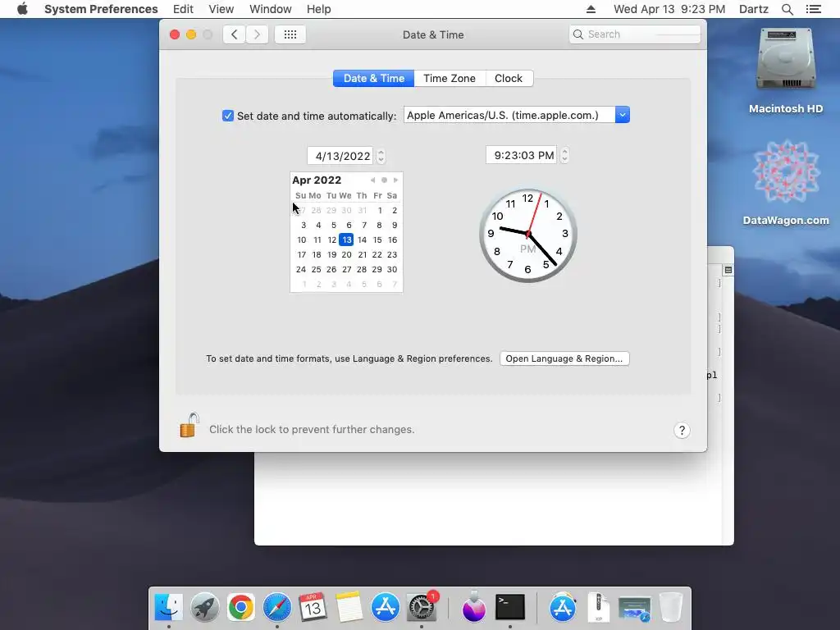Click the Search field in preferences window
The image size is (840, 630).
[635, 34]
